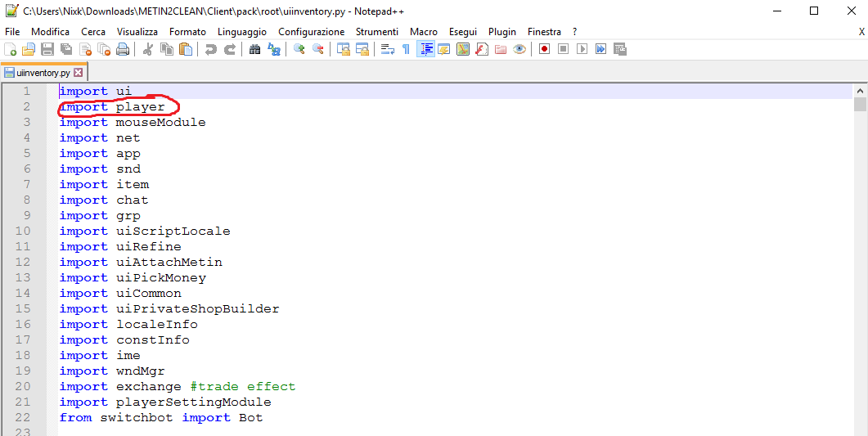
Task: Click on 'localeInfo' on line 16
Action: point(156,324)
